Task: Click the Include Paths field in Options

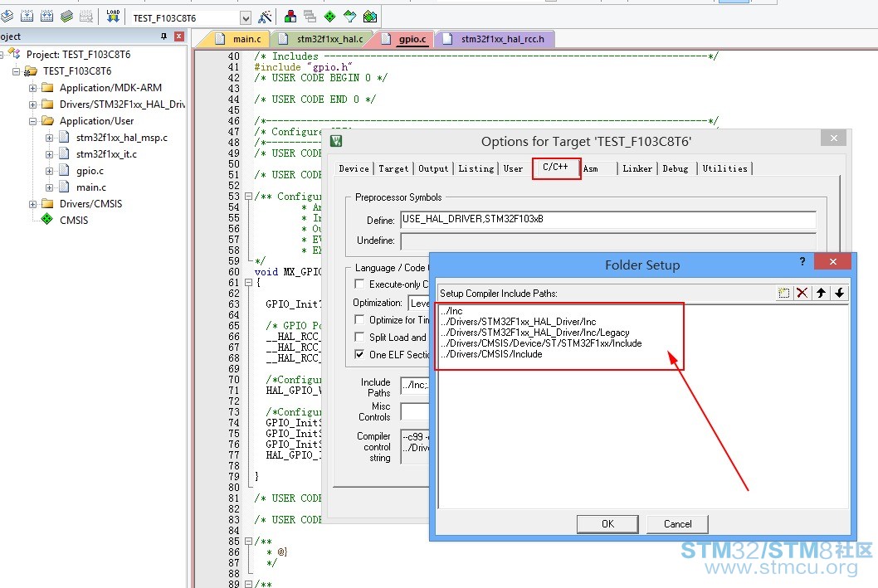Action: 415,385
